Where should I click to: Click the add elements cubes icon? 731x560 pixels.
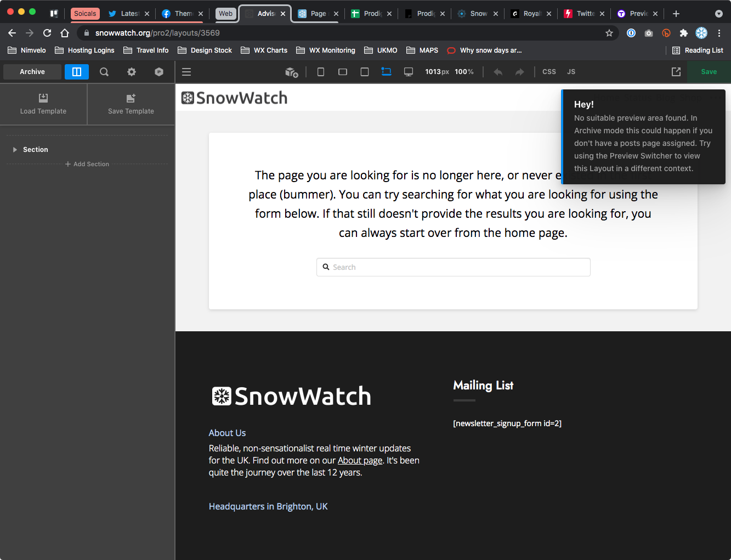[292, 72]
